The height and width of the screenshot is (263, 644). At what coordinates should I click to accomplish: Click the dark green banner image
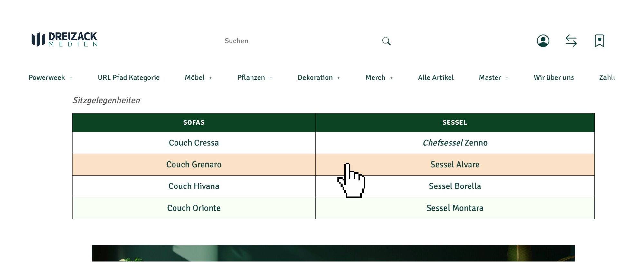point(333,253)
